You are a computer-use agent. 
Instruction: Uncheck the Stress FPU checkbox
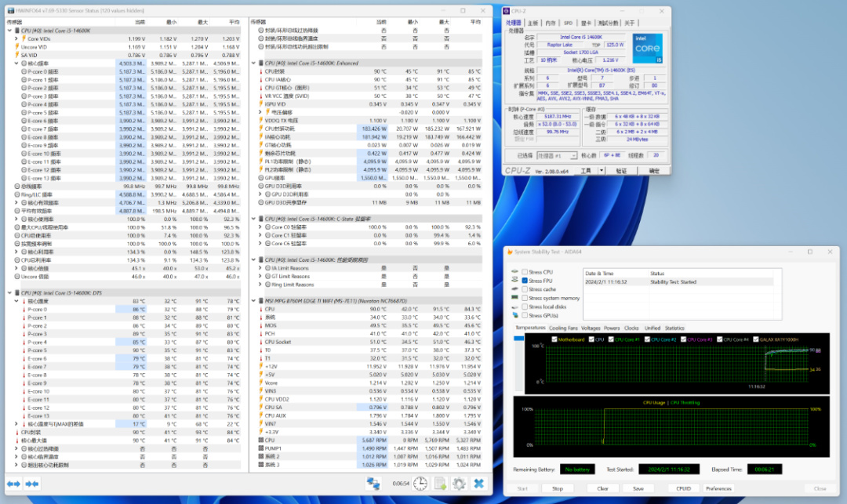(x=525, y=281)
